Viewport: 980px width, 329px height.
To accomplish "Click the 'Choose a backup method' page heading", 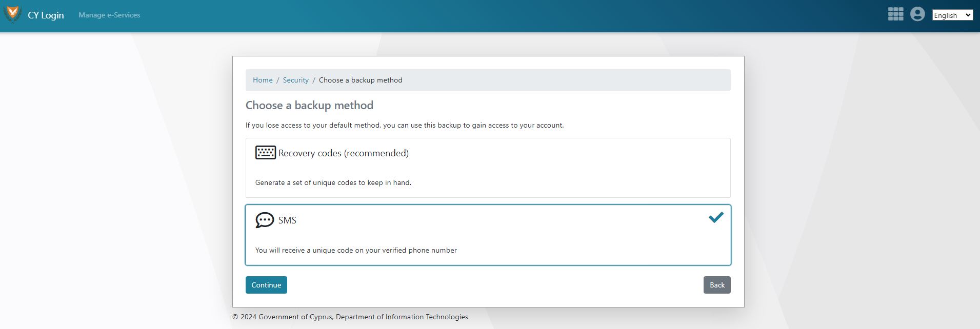I will click(309, 106).
